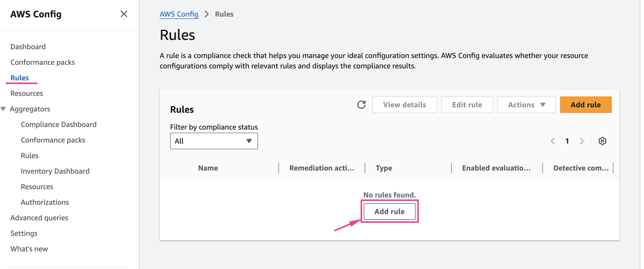Open What's new in sidebar

pos(29,249)
